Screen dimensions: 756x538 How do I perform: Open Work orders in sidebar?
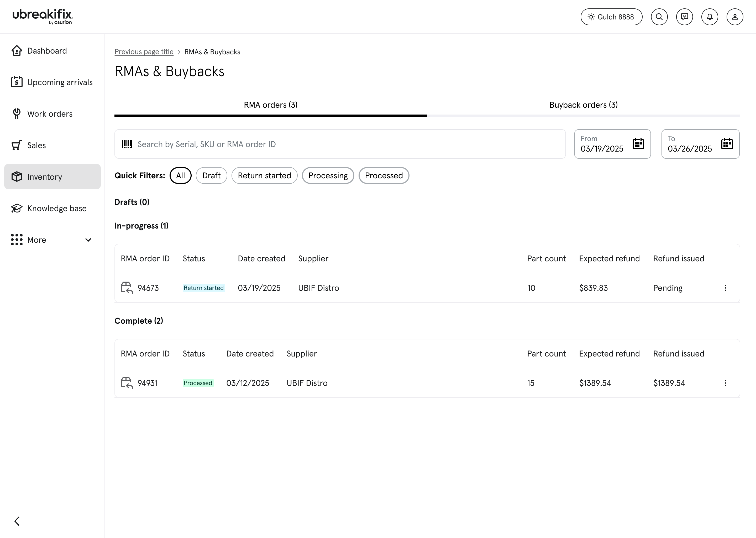52,114
